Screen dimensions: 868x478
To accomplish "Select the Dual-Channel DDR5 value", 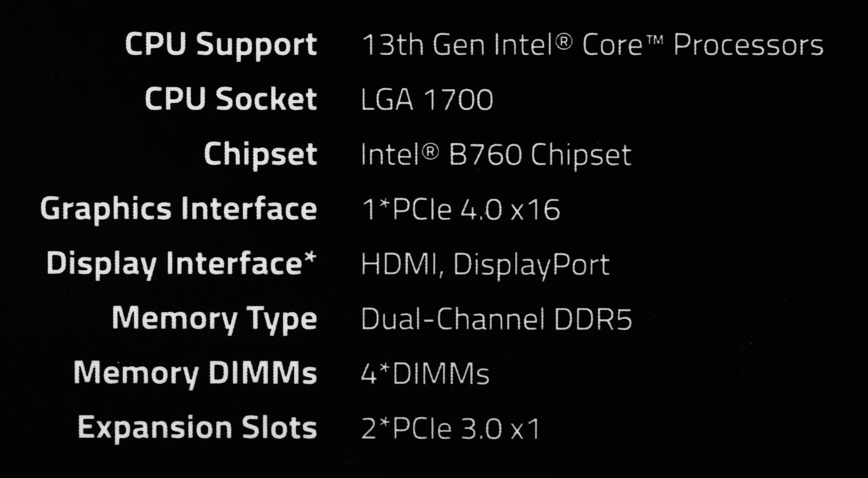I will 496,319.
